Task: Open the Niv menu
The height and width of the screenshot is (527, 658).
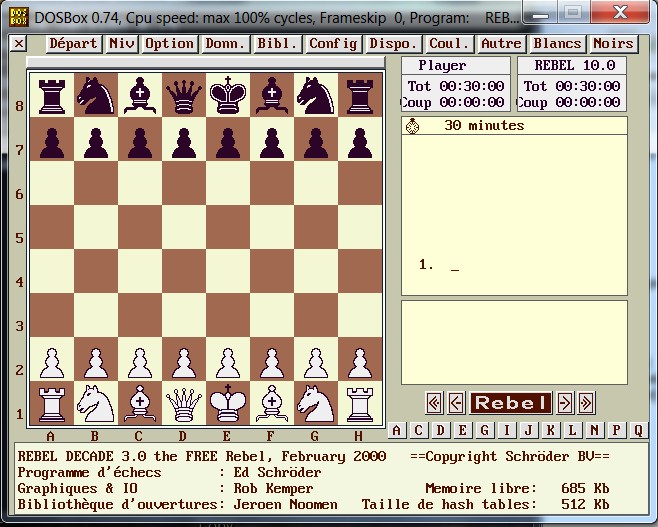Action: click(x=122, y=44)
